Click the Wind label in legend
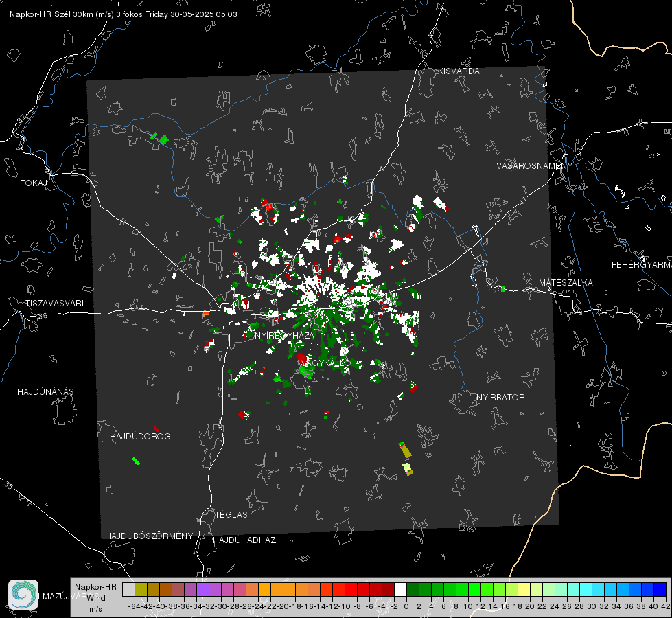Screen dimensions: 672x618 point(96,598)
